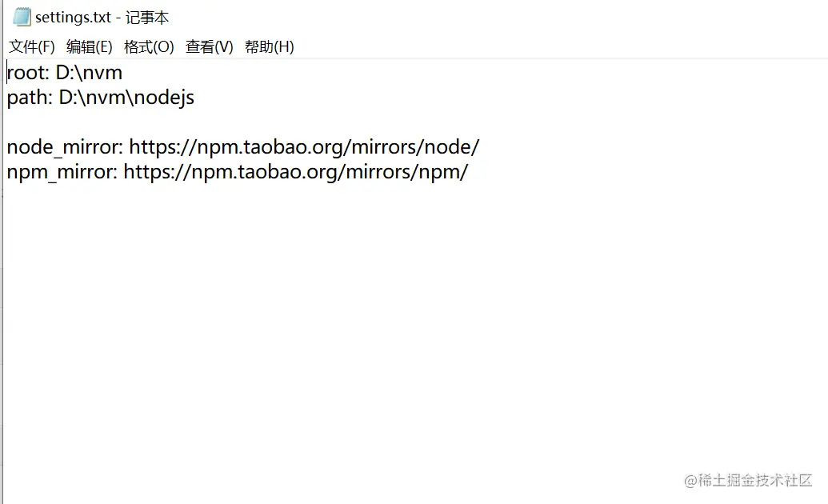
Task: Click after trailing slash of mirrors/npm/
Action: 470,172
